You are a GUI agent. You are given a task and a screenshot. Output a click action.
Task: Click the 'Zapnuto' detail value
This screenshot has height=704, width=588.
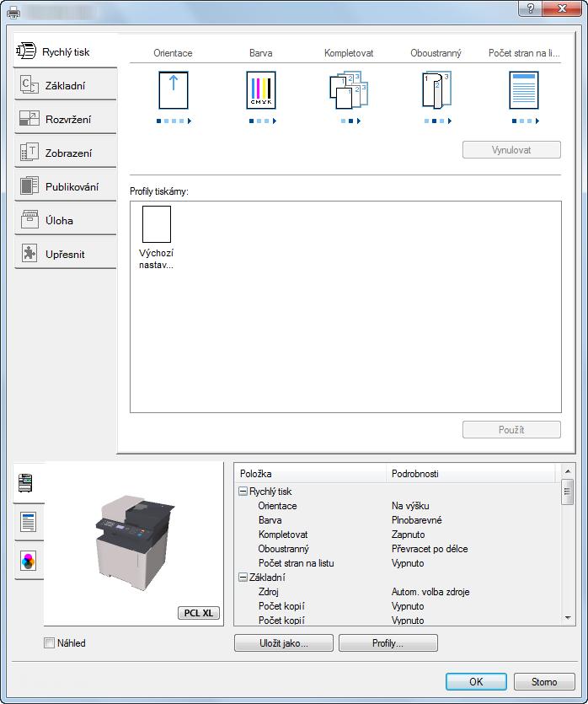(x=408, y=535)
